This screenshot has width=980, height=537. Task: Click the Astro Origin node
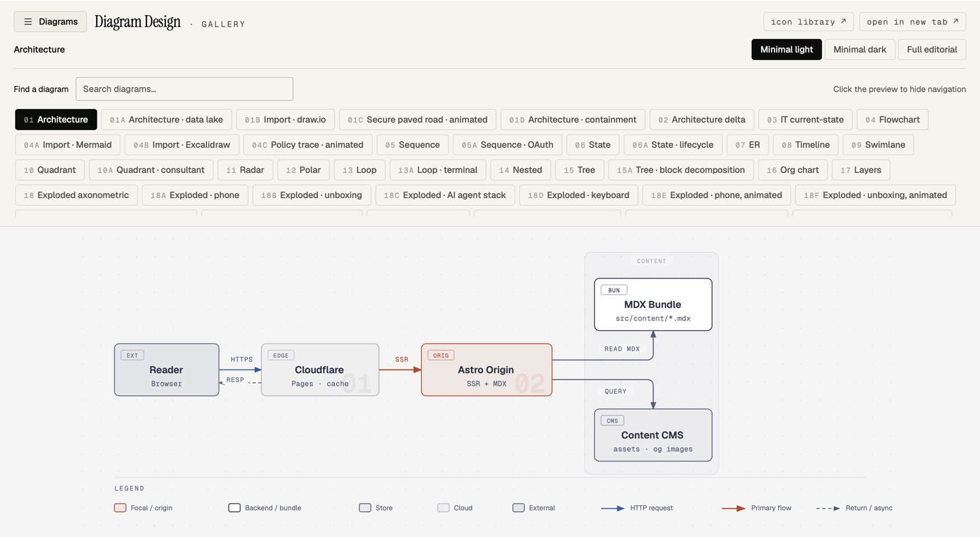click(x=487, y=370)
